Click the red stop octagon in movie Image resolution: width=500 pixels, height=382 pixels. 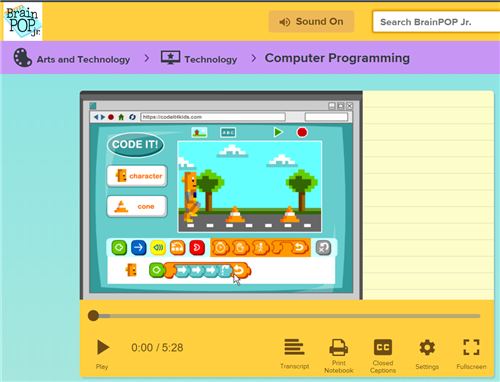point(302,132)
